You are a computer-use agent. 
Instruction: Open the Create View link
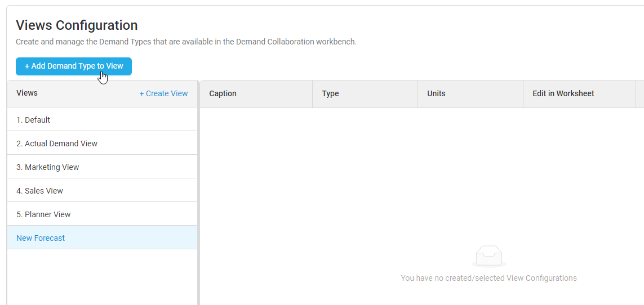click(163, 93)
